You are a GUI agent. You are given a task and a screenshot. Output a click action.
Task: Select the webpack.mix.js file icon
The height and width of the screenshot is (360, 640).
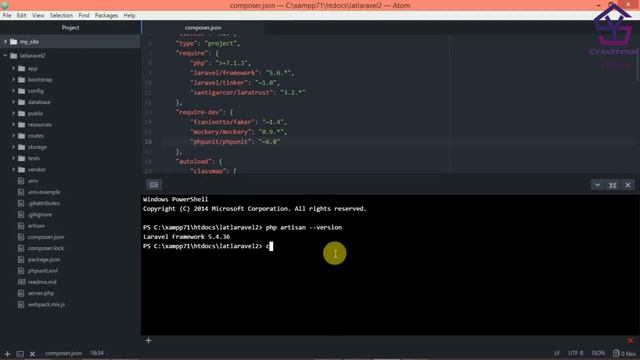click(x=21, y=304)
